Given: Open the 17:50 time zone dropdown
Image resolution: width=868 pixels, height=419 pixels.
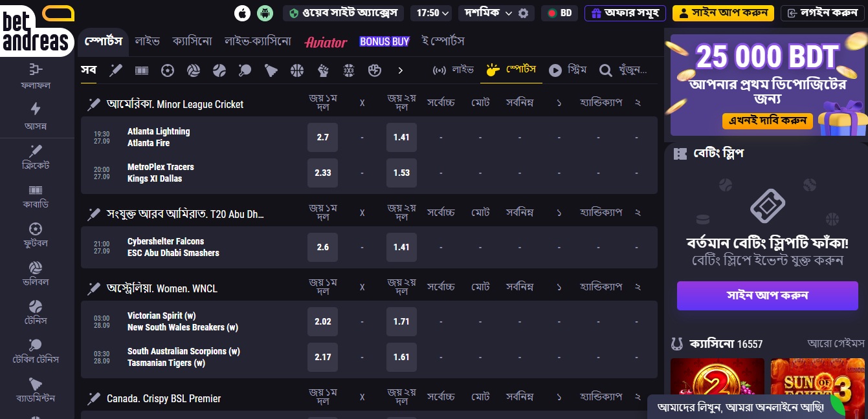Looking at the screenshot, I should (433, 13).
